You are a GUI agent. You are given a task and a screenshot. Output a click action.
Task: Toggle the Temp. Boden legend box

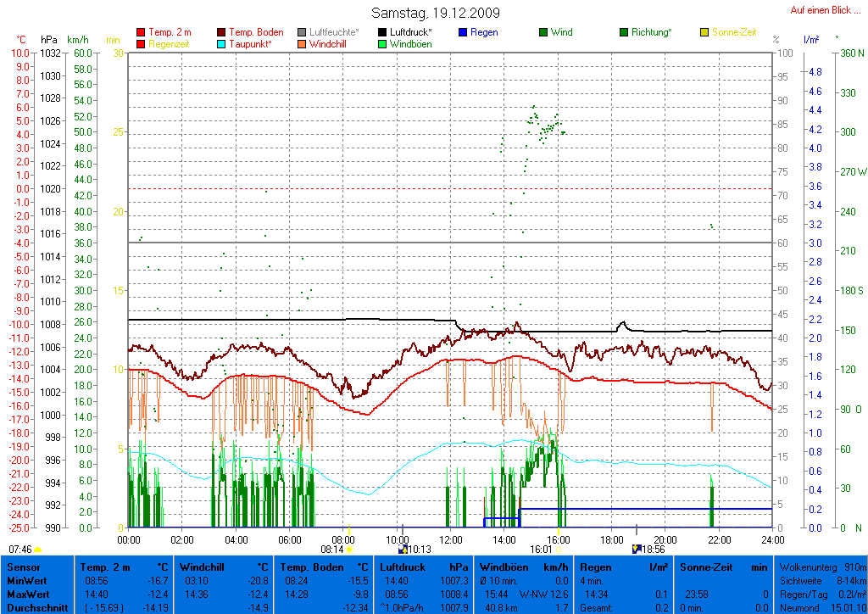click(222, 32)
